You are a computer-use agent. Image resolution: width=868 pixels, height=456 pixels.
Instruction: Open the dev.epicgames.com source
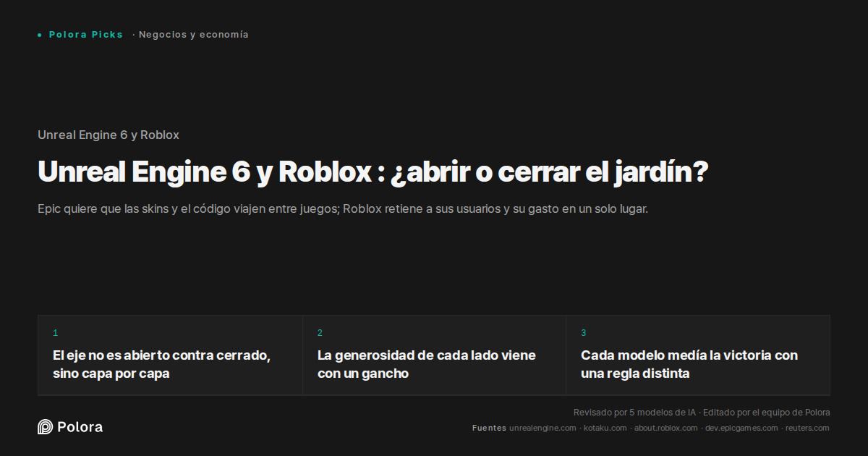point(741,428)
